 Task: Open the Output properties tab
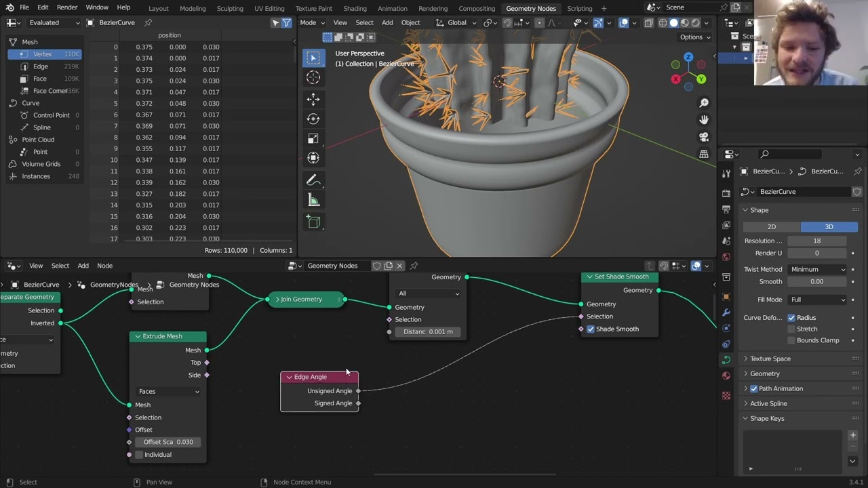click(x=726, y=209)
